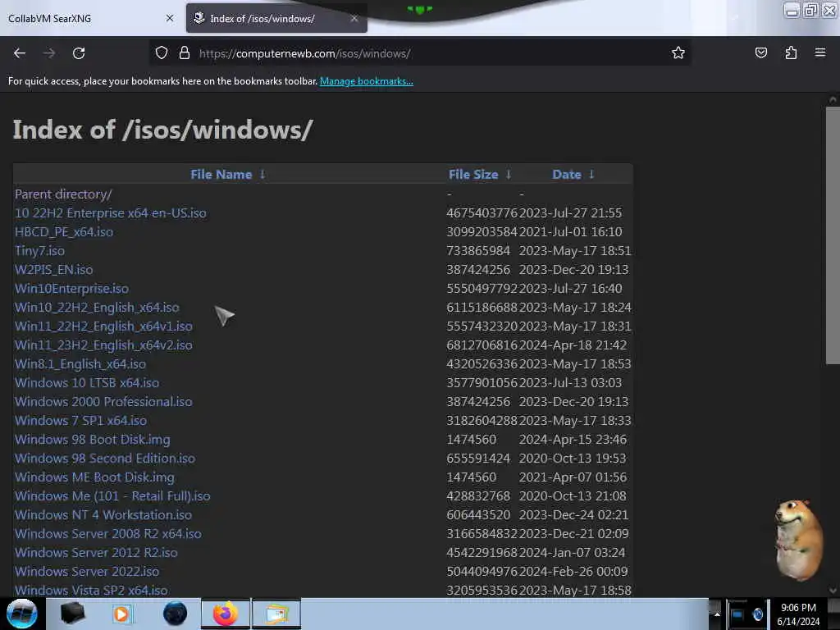Click the File Name sort arrow
The width and height of the screenshot is (840, 630).
(x=262, y=174)
